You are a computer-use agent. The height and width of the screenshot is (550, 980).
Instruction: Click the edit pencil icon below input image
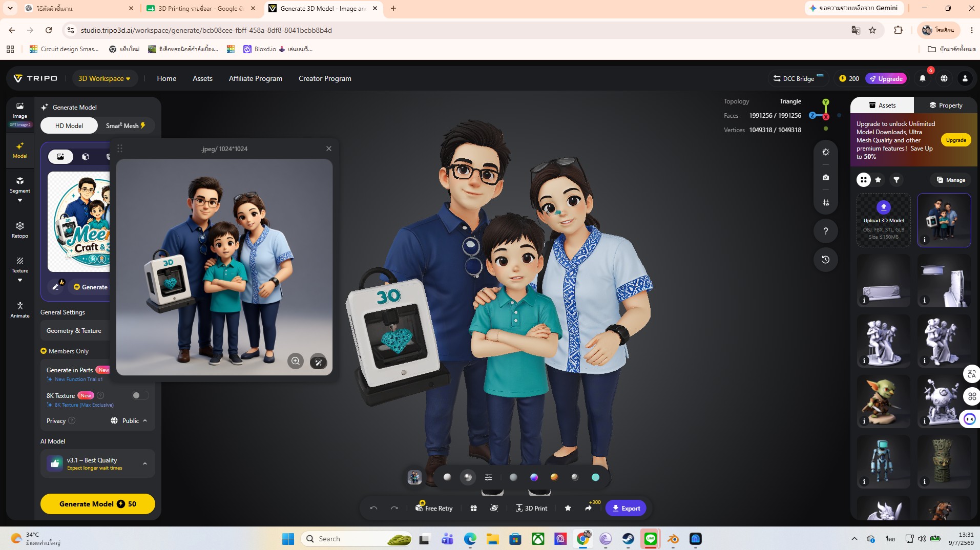tap(56, 286)
